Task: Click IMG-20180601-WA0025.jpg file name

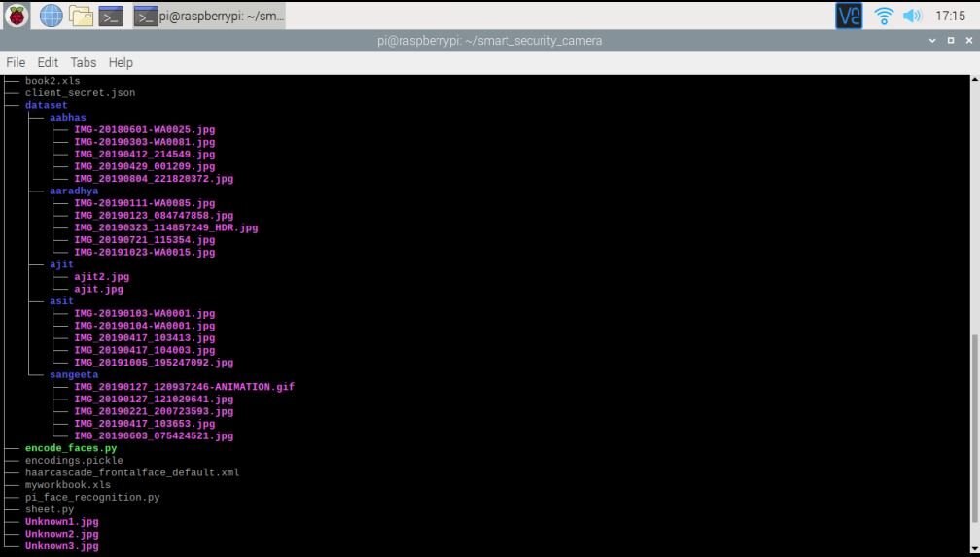Action: click(144, 130)
